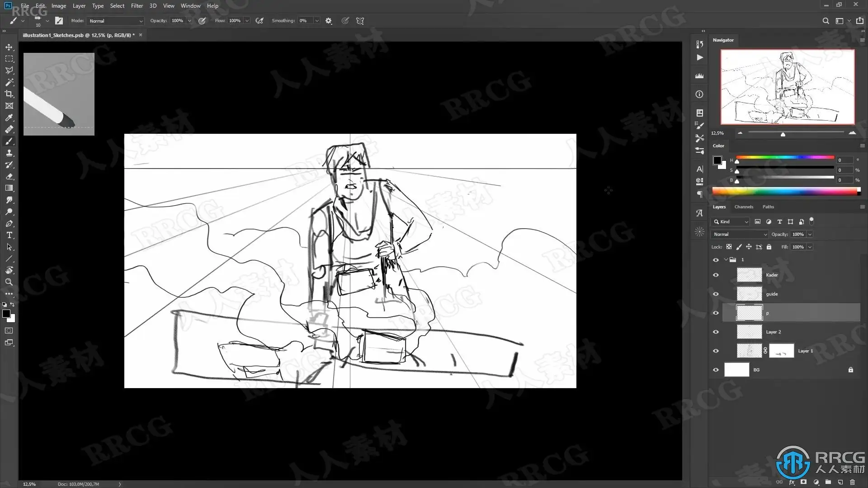The height and width of the screenshot is (488, 868).
Task: Hide the Kader layer
Action: pyautogui.click(x=716, y=275)
